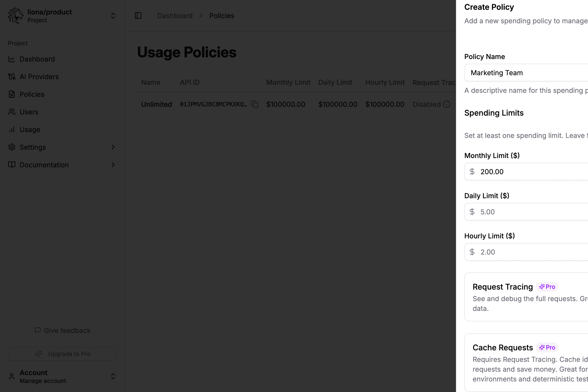Click the Users people icon
The image size is (588, 392).
(12, 112)
